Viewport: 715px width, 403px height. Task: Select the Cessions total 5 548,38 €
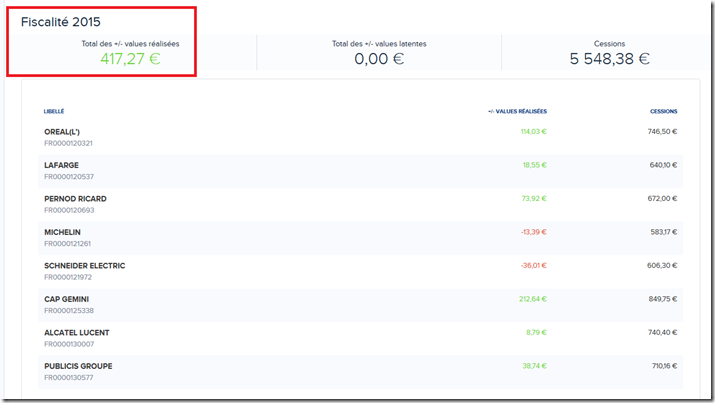[x=609, y=58]
